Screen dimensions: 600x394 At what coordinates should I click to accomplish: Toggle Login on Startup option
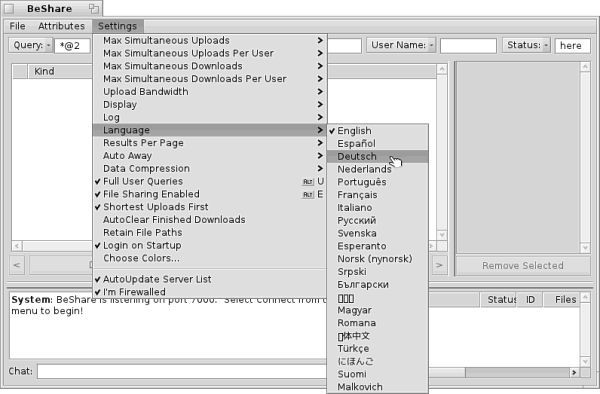[x=210, y=245]
